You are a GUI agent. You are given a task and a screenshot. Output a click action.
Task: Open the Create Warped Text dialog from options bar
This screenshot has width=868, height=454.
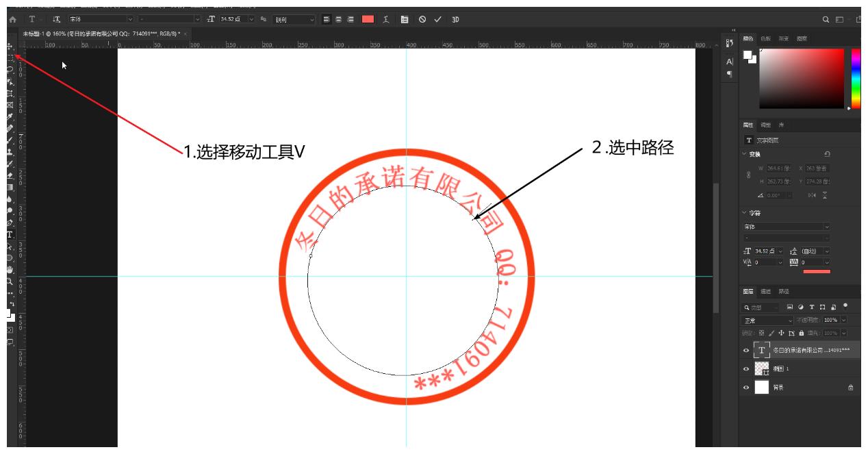pyautogui.click(x=386, y=19)
